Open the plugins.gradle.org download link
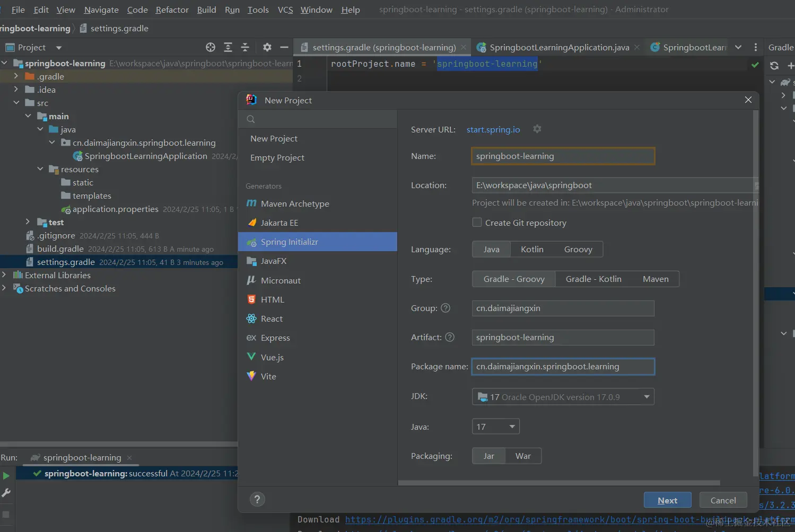Screen dimensions: 795x532 (x=570, y=519)
